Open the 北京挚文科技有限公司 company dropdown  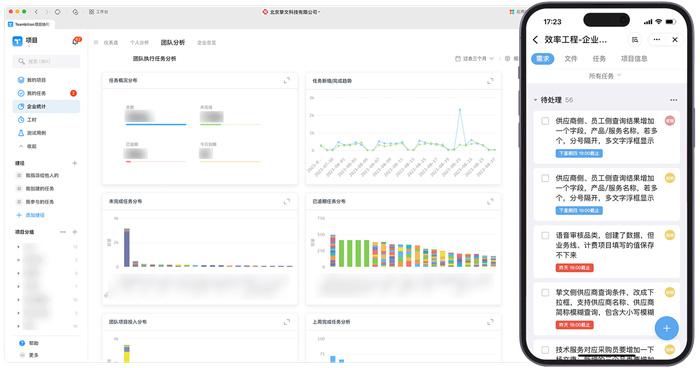point(291,12)
